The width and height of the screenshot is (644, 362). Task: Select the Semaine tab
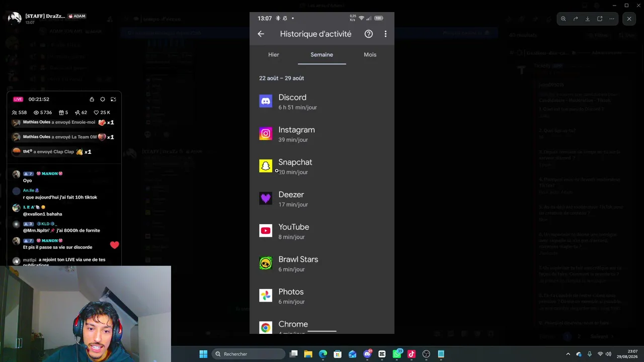click(322, 54)
